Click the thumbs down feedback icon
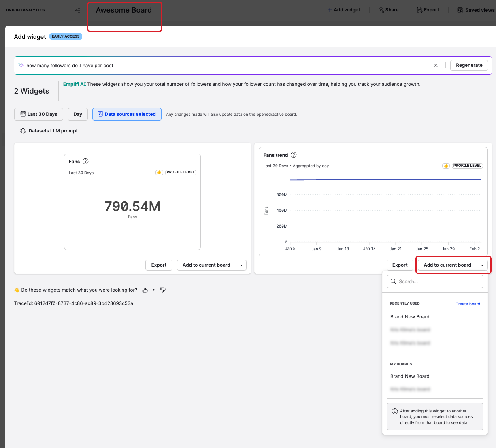This screenshot has height=448, width=496. tap(163, 290)
